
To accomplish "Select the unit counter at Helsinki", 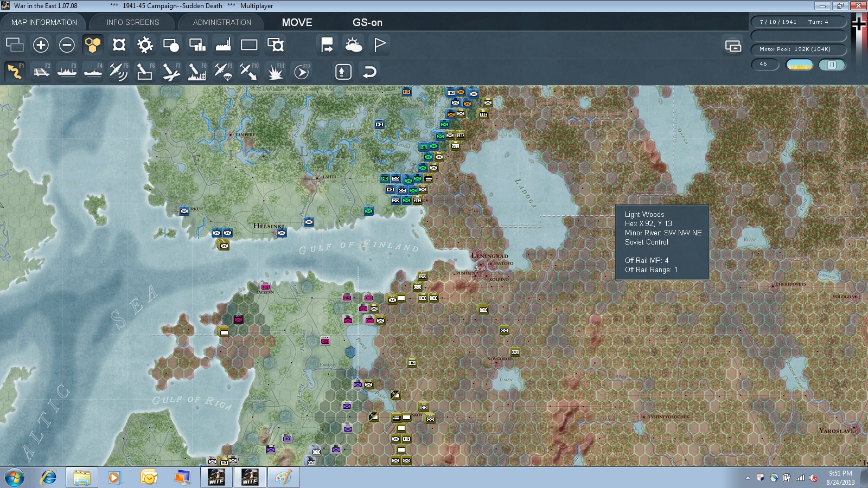I will pos(282,233).
